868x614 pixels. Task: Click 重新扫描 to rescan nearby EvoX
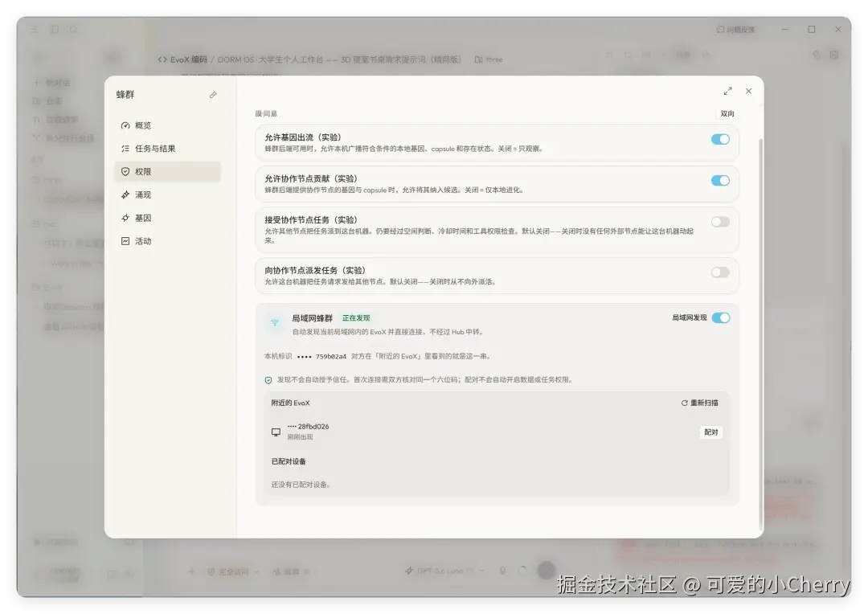point(700,403)
